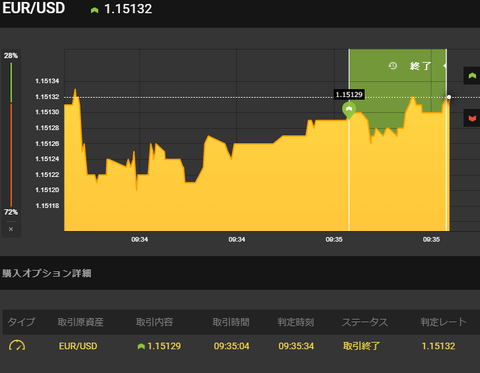Click the speedometer type icon in the option row

[x=17, y=345]
